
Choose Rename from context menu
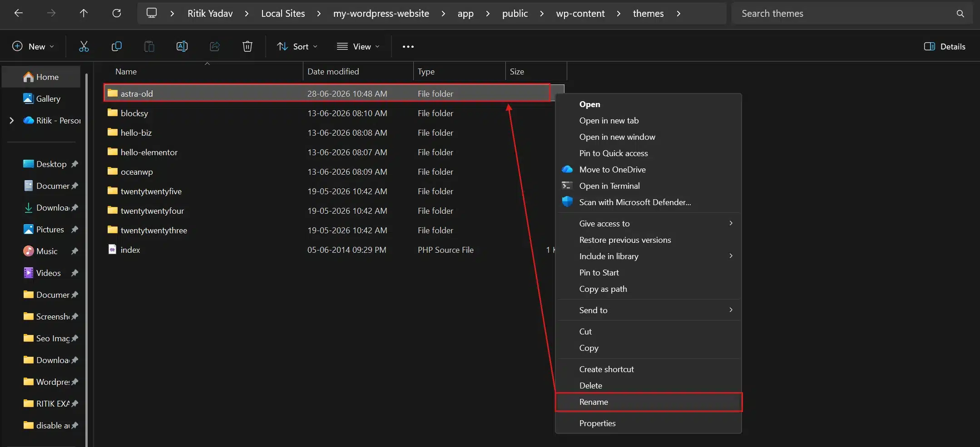click(648, 402)
